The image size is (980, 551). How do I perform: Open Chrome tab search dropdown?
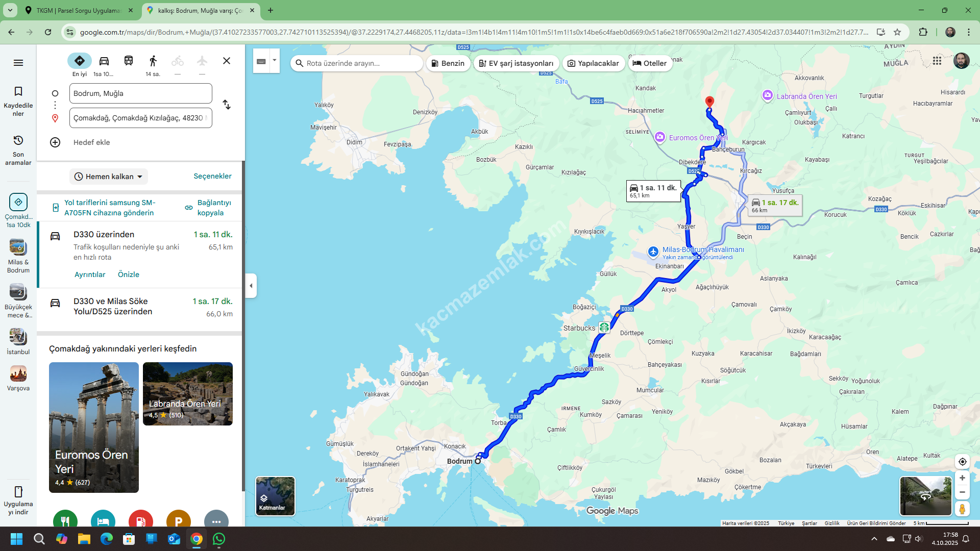click(x=10, y=10)
